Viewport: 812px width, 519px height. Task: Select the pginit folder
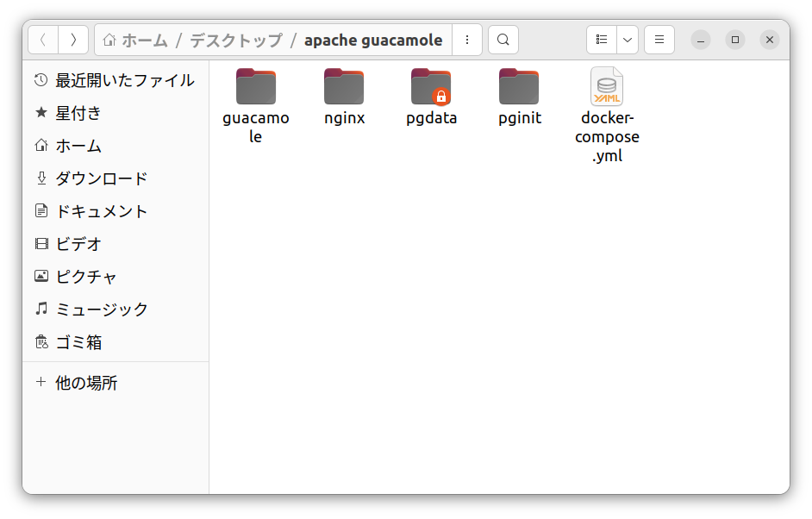click(x=519, y=86)
